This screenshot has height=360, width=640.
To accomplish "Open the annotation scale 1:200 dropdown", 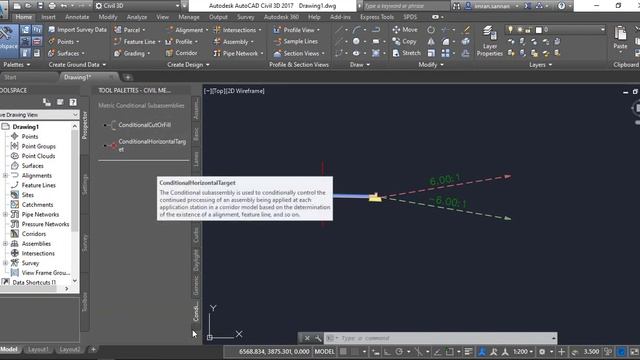I will click(523, 351).
